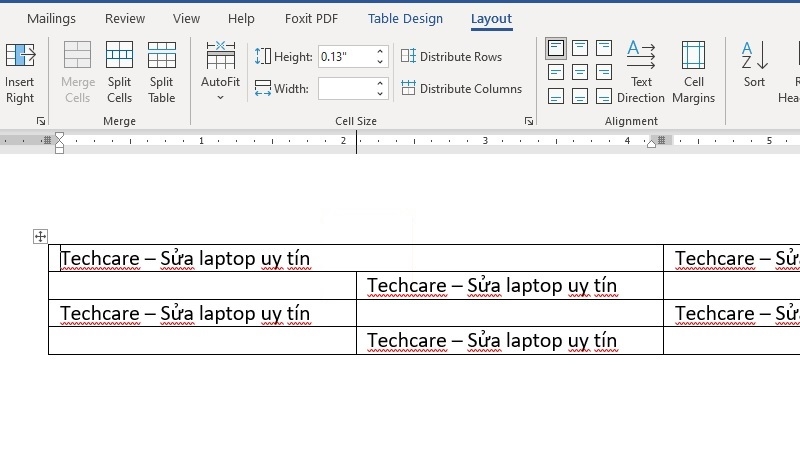
Task: Click the column Width input field
Action: pyautogui.click(x=347, y=89)
